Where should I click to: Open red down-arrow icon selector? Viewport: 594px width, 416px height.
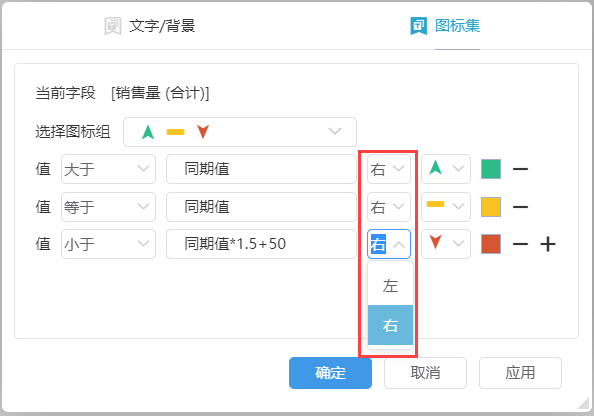[x=446, y=244]
